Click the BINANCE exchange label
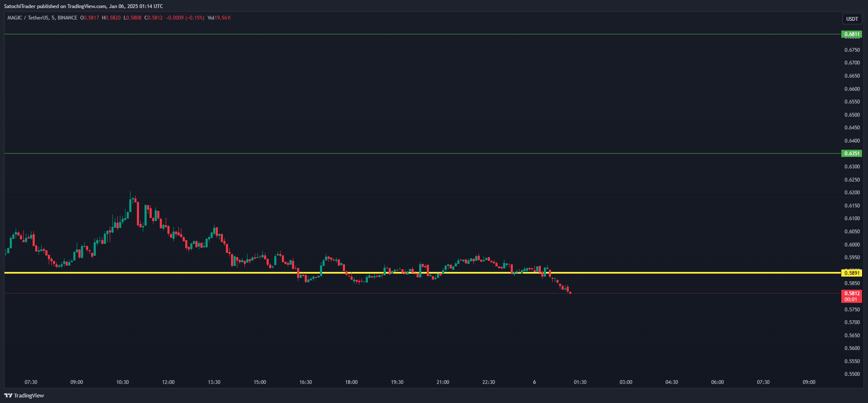 click(67, 18)
